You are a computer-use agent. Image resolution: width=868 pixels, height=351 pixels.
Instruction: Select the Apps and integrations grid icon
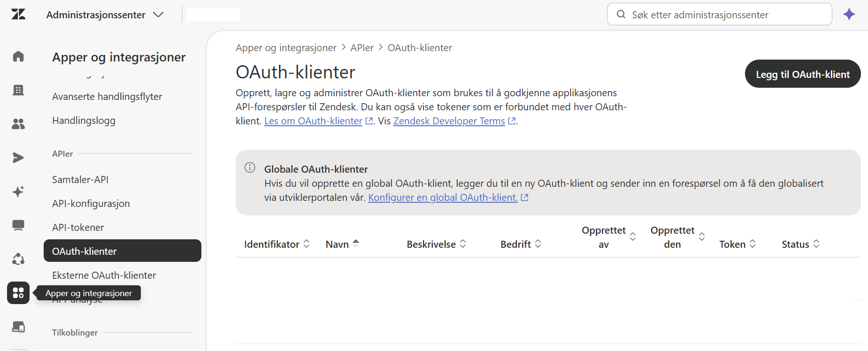(18, 293)
